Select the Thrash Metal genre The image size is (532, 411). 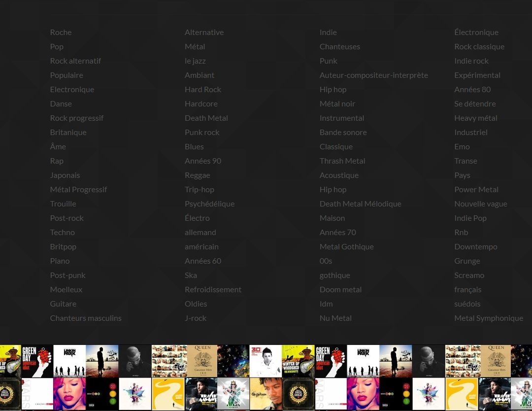click(x=342, y=161)
